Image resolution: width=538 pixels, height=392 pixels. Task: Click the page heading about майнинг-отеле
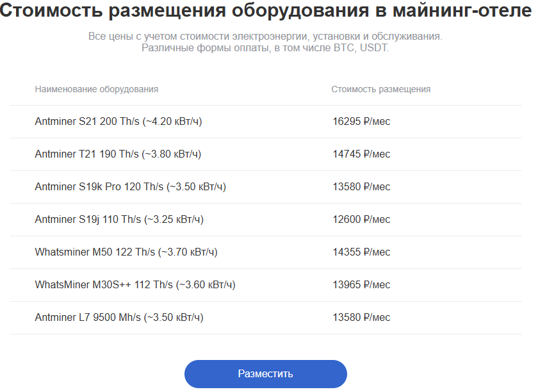(x=266, y=10)
